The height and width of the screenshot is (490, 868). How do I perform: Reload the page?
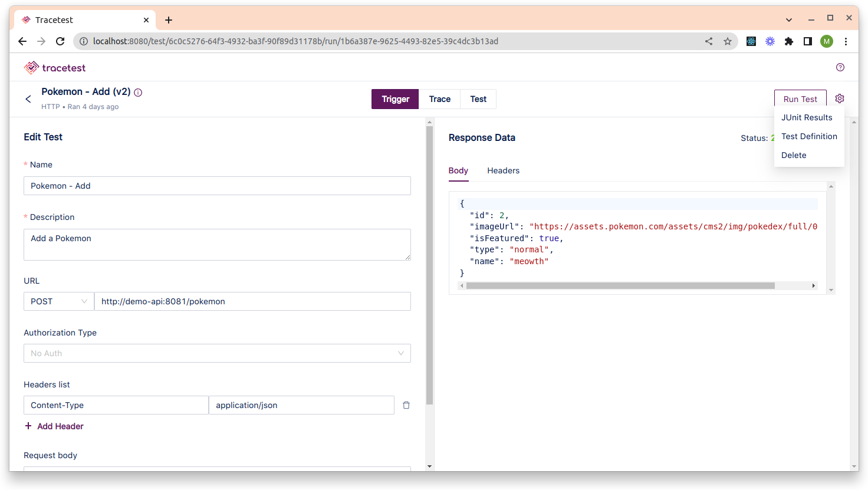(60, 41)
